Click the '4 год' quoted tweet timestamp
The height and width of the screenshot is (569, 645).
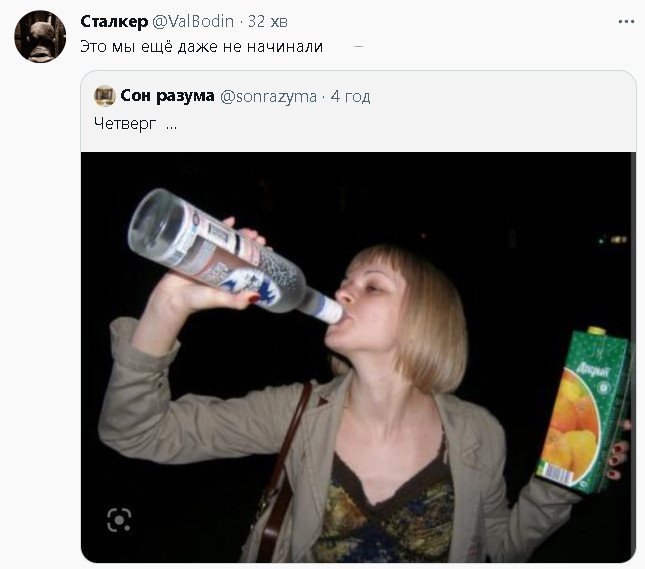351,96
